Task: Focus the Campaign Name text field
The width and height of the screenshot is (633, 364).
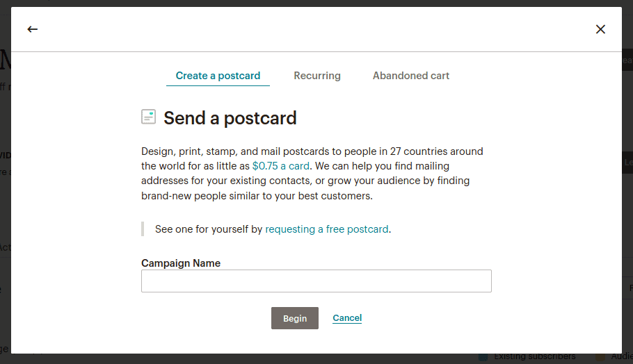Action: point(316,281)
